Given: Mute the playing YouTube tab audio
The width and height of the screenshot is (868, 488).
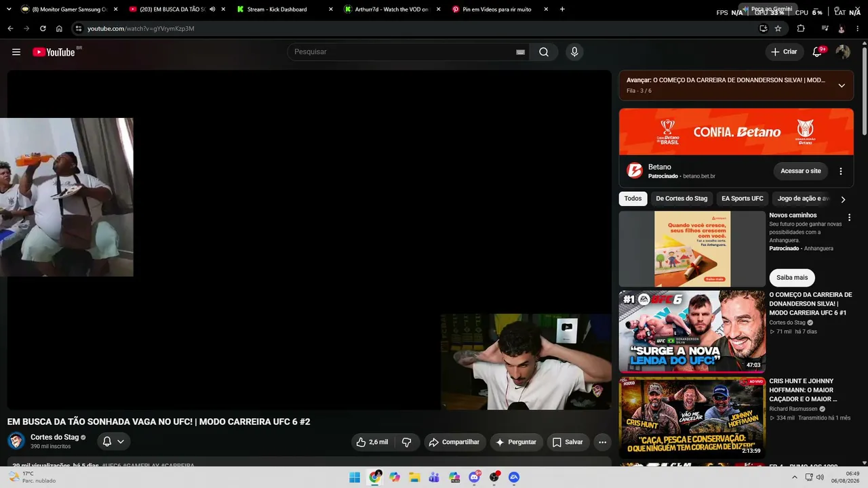Looking at the screenshot, I should tap(212, 9).
